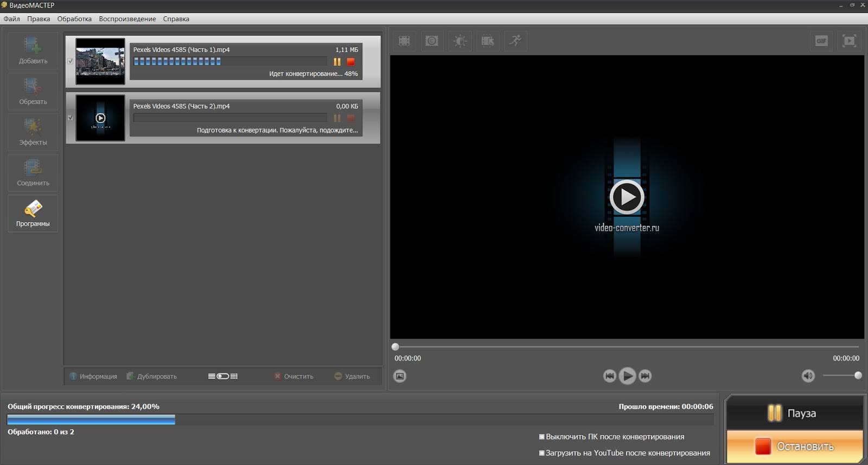
Task: Select the playback speed runner icon
Action: (515, 41)
